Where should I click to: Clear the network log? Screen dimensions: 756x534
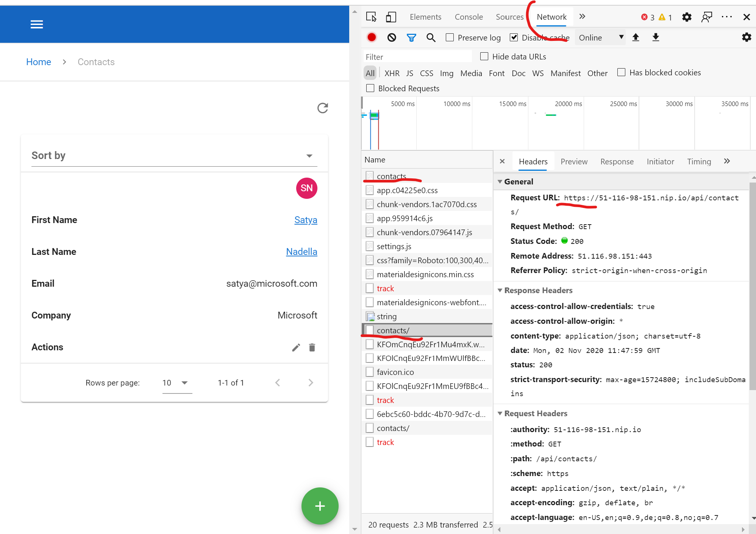[x=392, y=37]
